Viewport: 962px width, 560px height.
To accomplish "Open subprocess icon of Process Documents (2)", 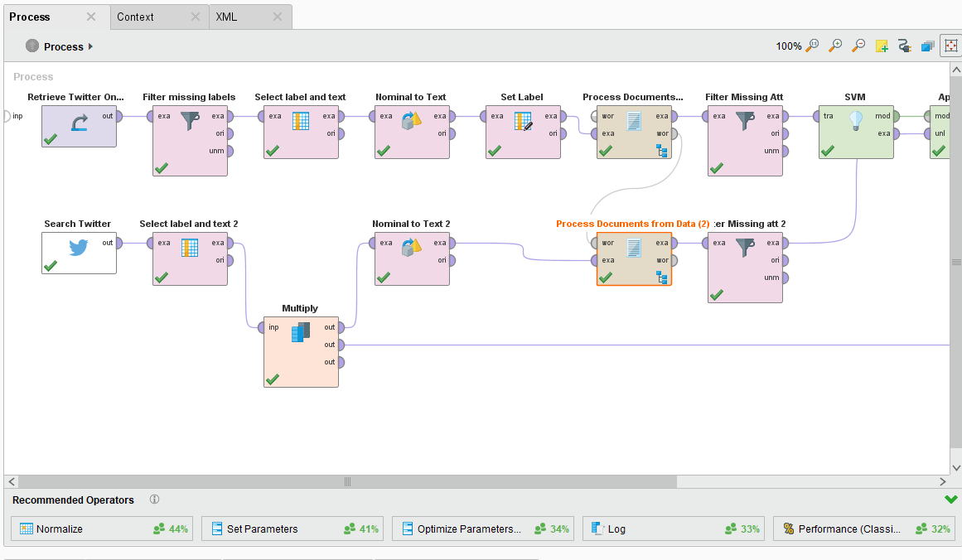I will [662, 278].
